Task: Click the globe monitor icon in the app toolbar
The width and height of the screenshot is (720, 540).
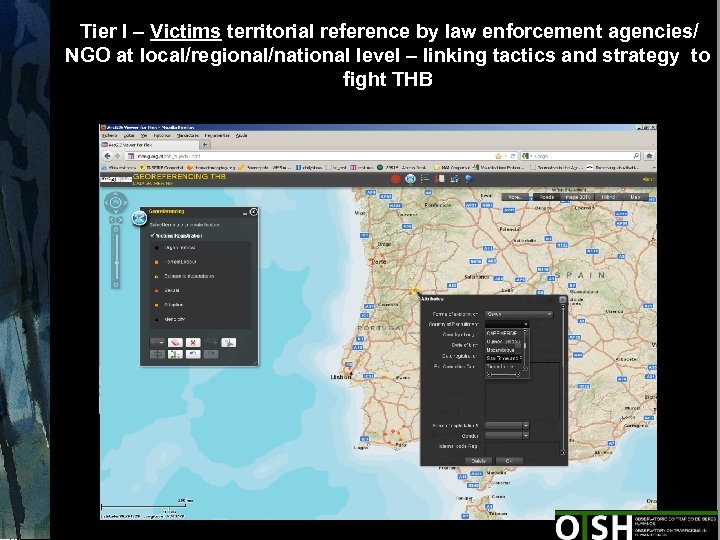Action: pyautogui.click(x=410, y=179)
